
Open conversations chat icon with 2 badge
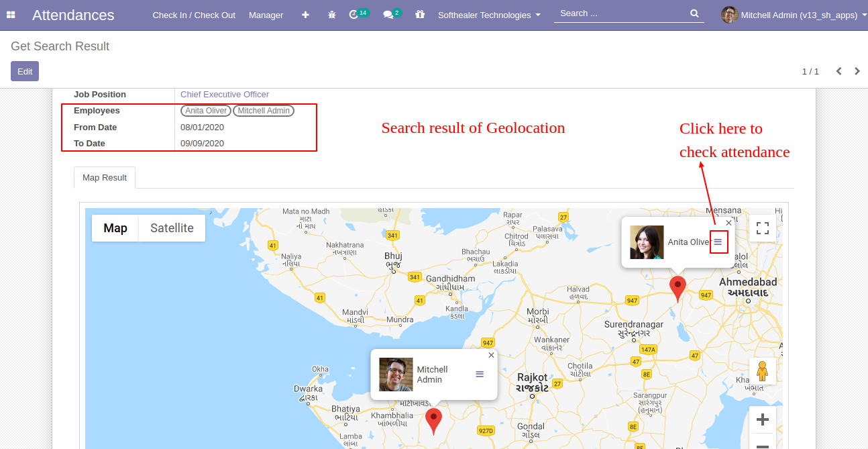click(x=392, y=14)
